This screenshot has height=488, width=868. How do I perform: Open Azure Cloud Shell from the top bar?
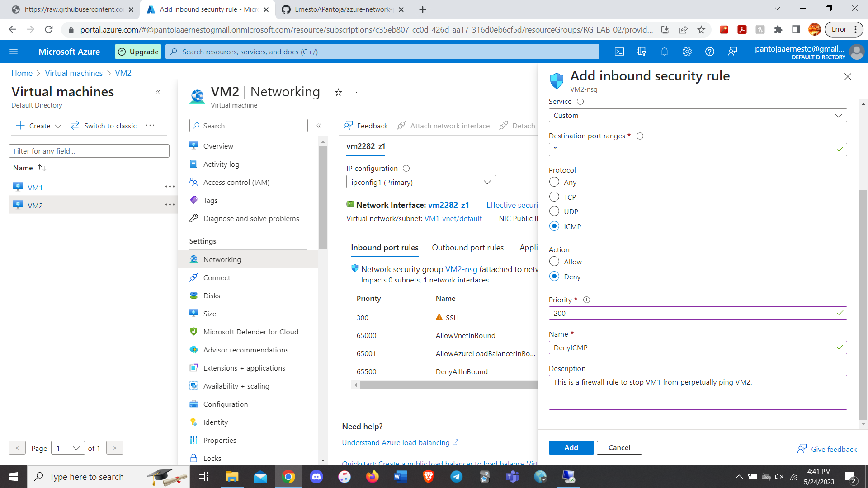coord(619,52)
